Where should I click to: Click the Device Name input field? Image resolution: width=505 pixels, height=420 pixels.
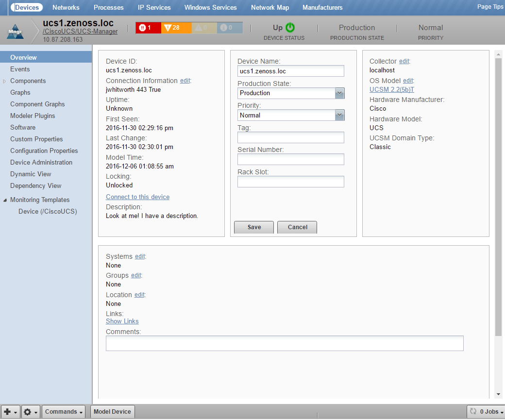290,71
